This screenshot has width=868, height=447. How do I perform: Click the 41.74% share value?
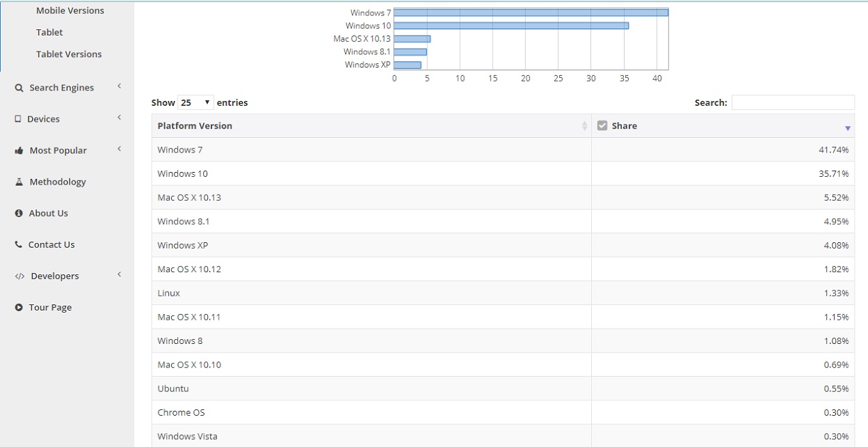coord(833,150)
